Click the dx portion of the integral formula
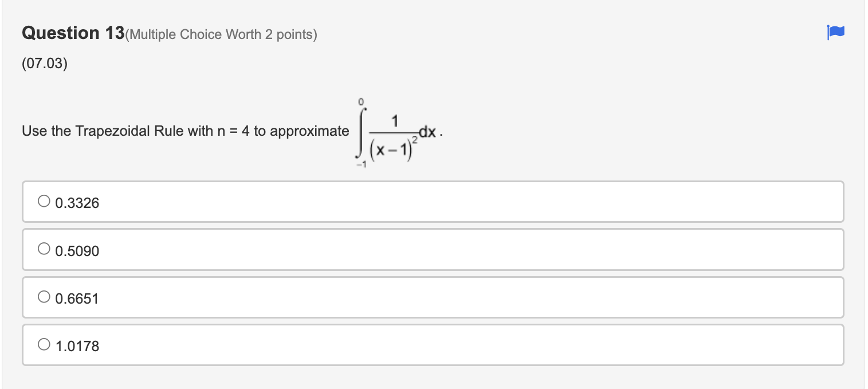The height and width of the screenshot is (389, 868). tap(431, 131)
